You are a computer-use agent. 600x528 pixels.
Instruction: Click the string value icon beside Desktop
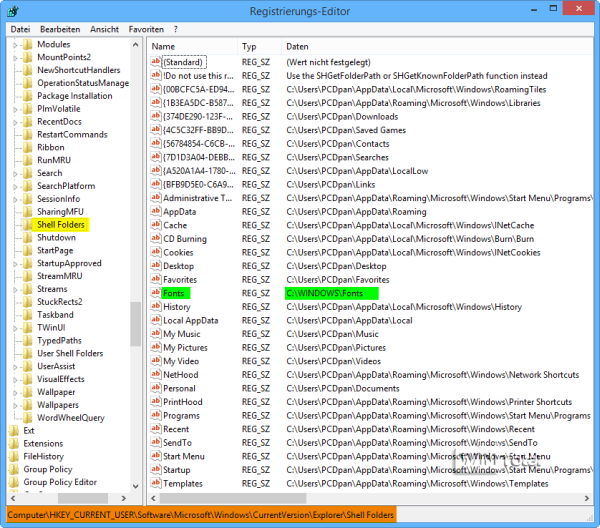point(155,266)
